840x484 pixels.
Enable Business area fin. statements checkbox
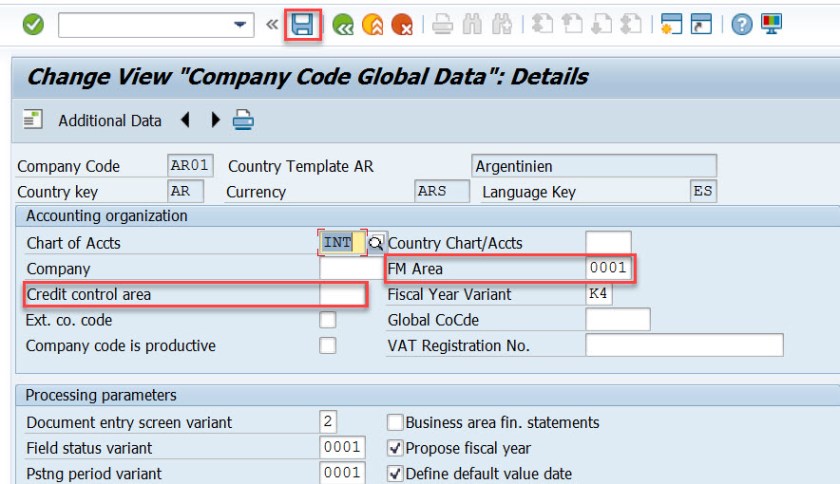(x=395, y=422)
